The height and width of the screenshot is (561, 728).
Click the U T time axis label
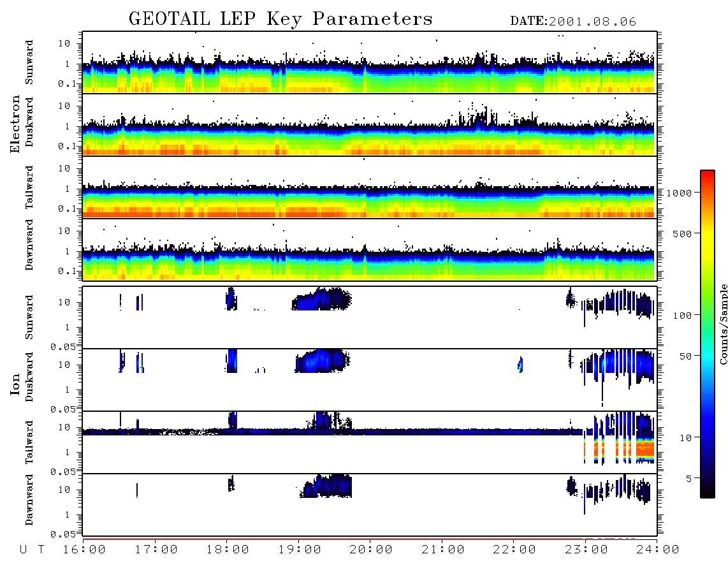[32, 550]
